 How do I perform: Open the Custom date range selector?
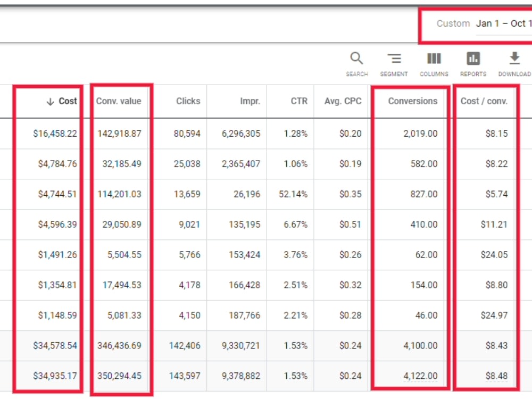click(484, 23)
